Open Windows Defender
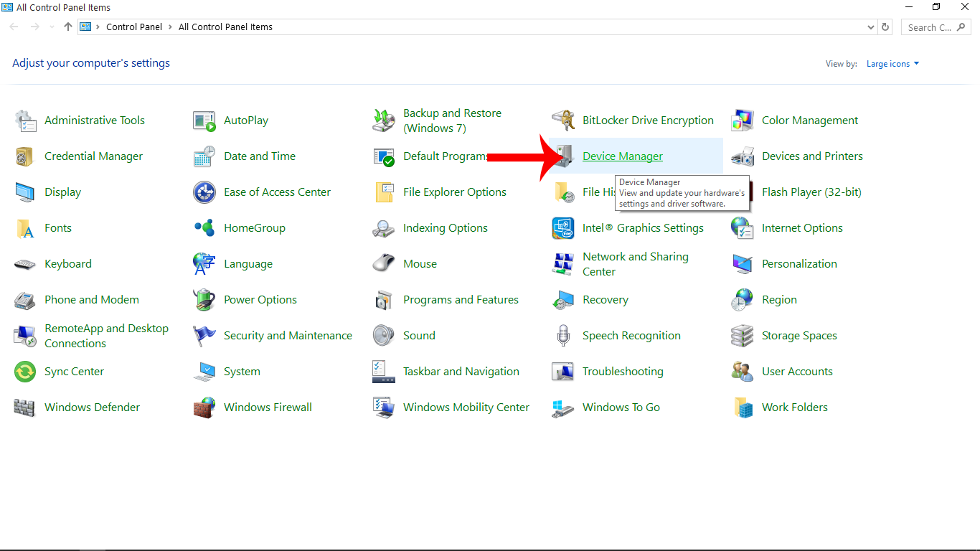Screen dimensions: 980x551 (92, 407)
